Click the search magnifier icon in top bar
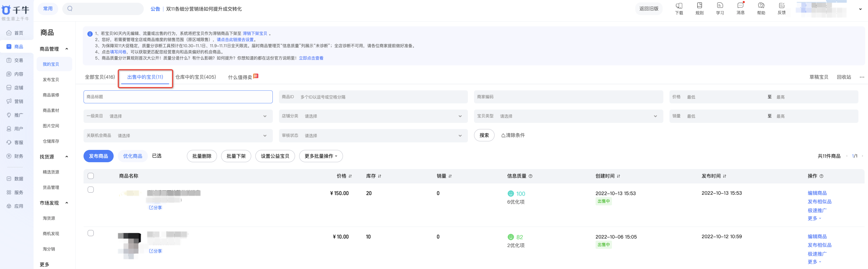This screenshot has width=868, height=269. pos(70,9)
